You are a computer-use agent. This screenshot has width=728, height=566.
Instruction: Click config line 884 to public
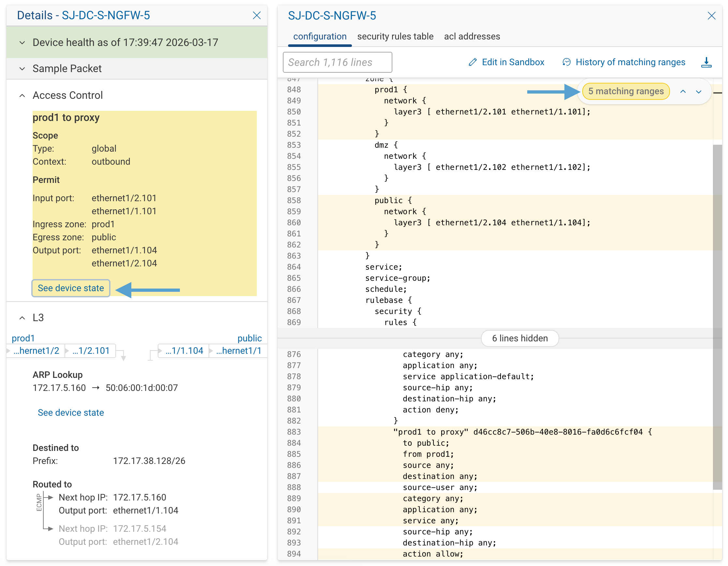click(x=426, y=443)
